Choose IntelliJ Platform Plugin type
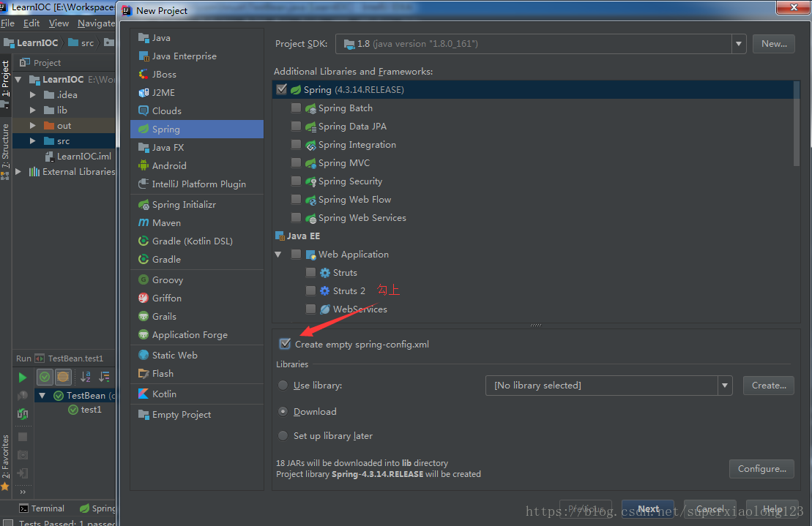The width and height of the screenshot is (812, 526). coord(197,184)
